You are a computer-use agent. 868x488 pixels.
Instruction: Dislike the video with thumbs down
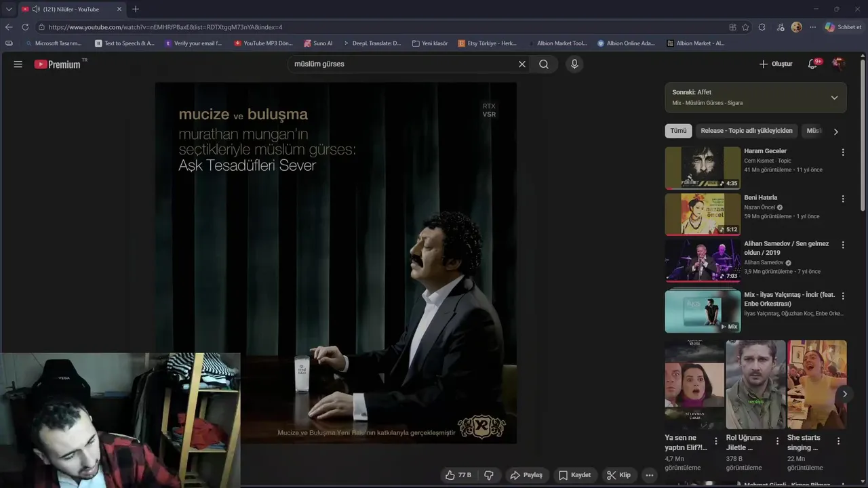tap(488, 475)
